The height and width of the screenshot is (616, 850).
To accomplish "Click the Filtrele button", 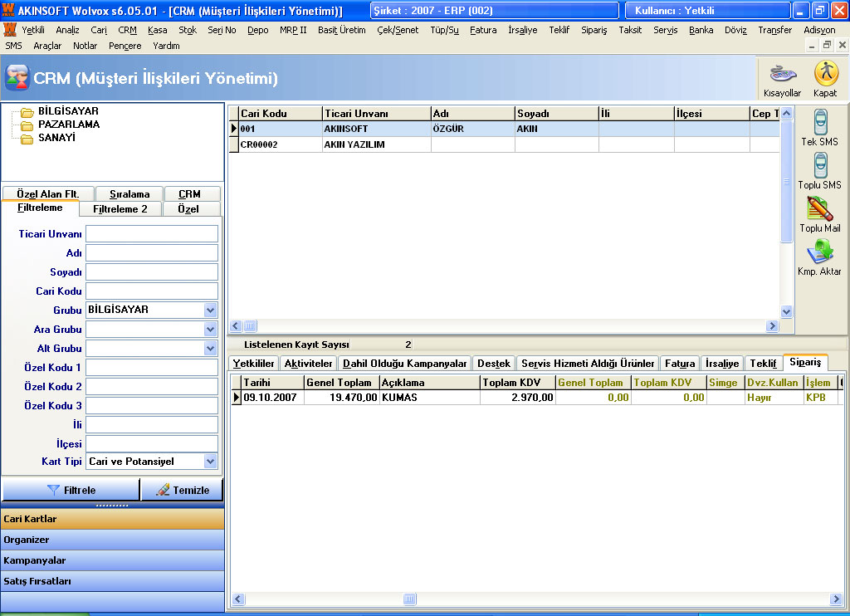I will click(x=71, y=490).
